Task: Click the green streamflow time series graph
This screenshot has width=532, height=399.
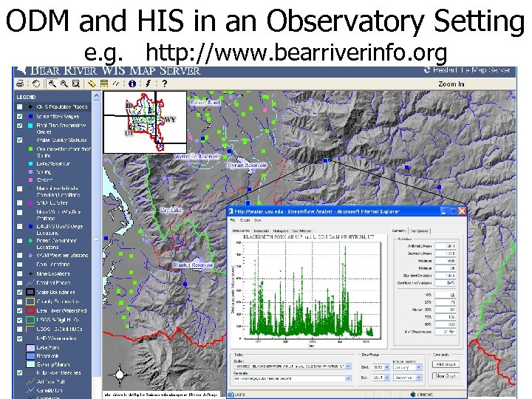Action: tap(310, 290)
